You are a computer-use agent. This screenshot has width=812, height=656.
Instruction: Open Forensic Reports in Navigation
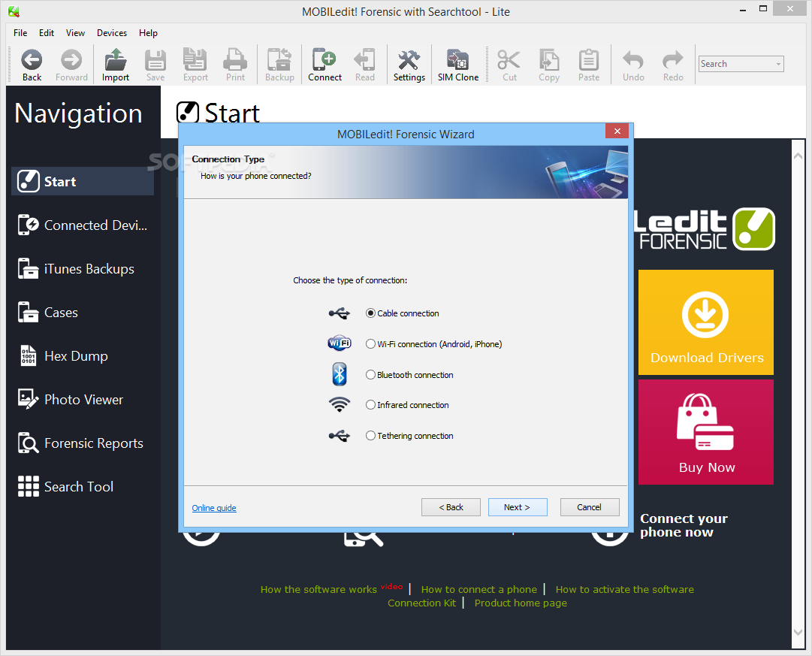[83, 443]
